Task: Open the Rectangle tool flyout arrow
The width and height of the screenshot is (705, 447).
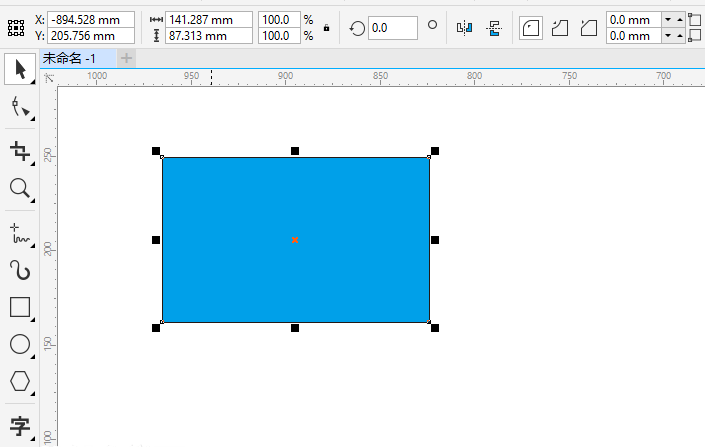Action: point(32,320)
